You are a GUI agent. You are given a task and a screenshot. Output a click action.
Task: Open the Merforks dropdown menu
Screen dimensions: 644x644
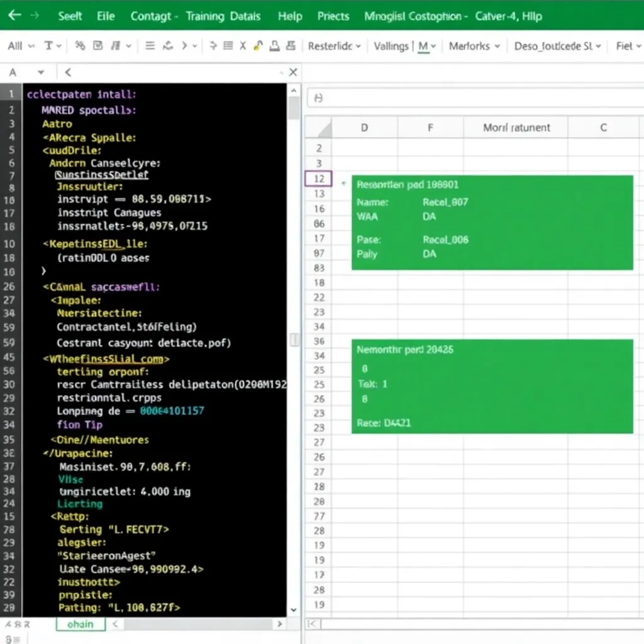coord(474,46)
